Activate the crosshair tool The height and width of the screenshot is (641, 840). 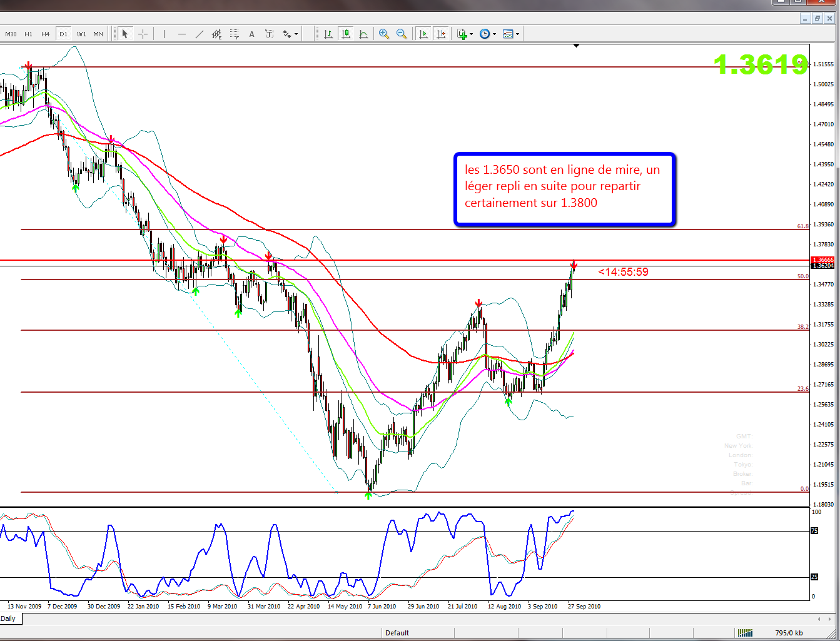pos(143,34)
